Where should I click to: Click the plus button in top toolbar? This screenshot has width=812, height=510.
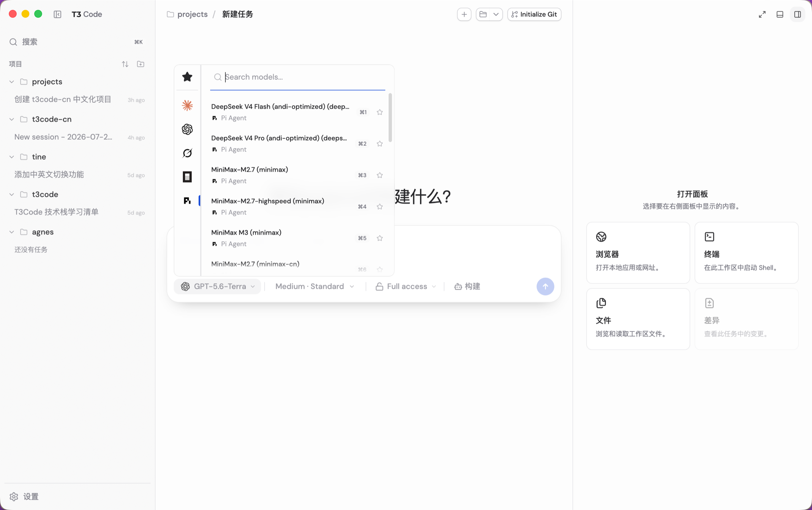464,14
